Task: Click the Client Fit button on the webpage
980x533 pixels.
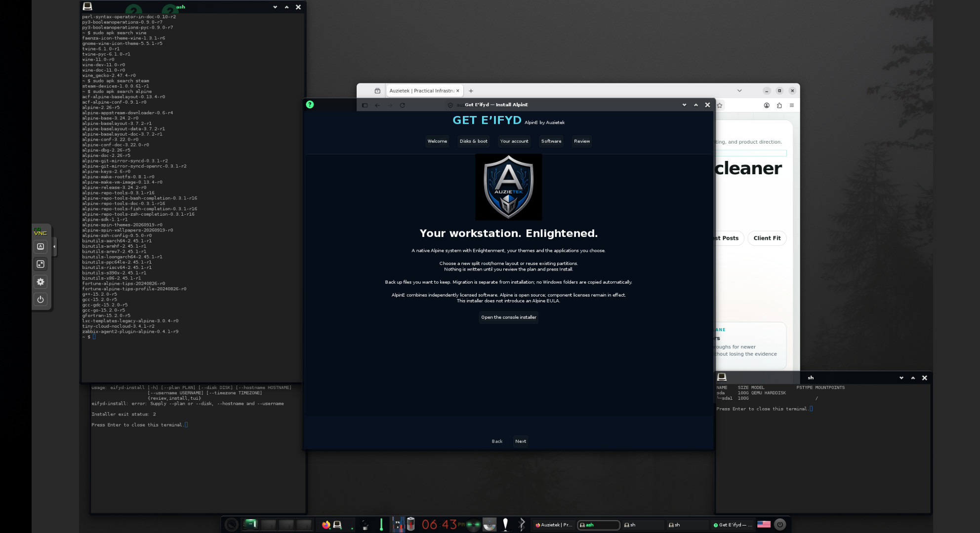Action: click(767, 238)
